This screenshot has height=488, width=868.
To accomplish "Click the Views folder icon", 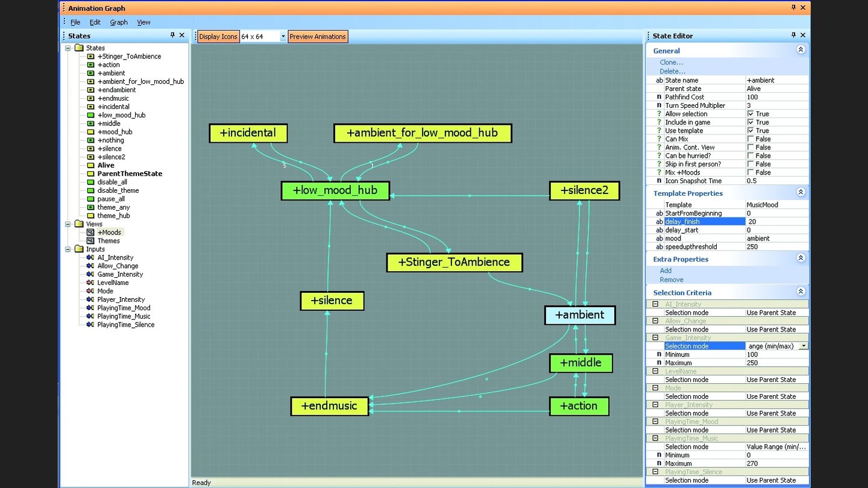I will [79, 224].
